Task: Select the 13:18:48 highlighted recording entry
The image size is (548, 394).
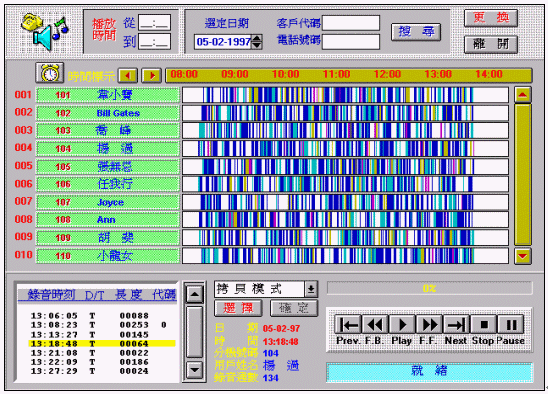Action: point(102,344)
